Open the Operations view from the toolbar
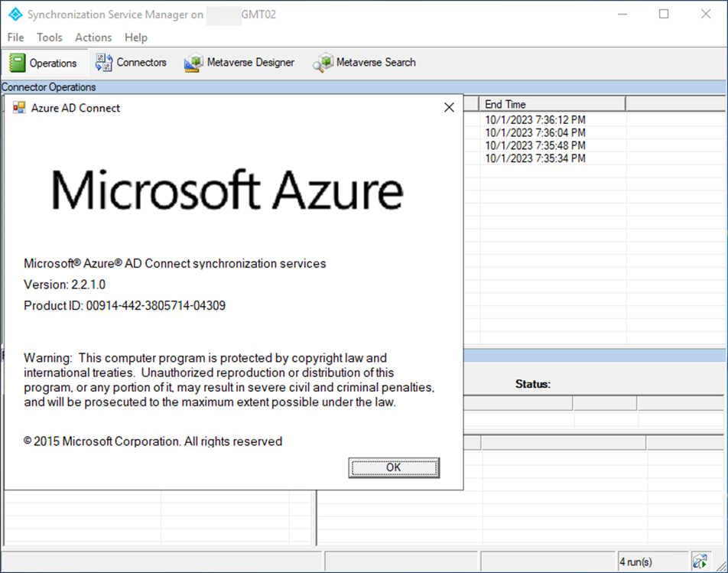The image size is (728, 573). (43, 63)
